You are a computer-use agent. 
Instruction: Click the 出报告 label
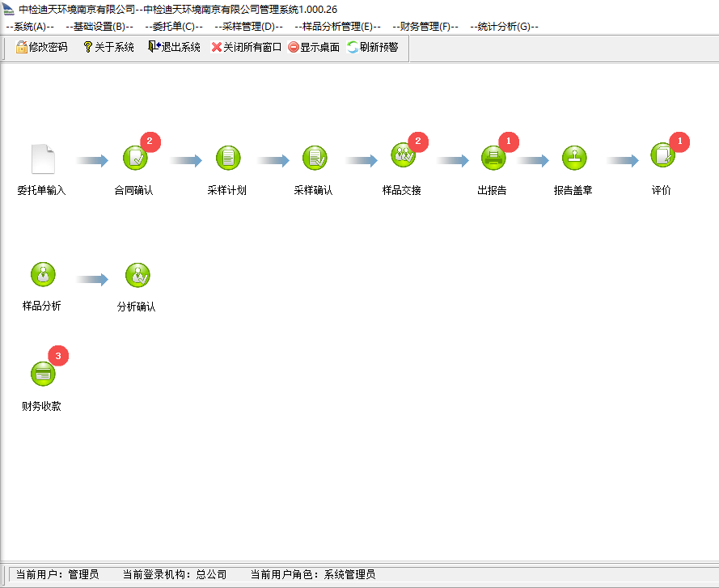tap(492, 190)
